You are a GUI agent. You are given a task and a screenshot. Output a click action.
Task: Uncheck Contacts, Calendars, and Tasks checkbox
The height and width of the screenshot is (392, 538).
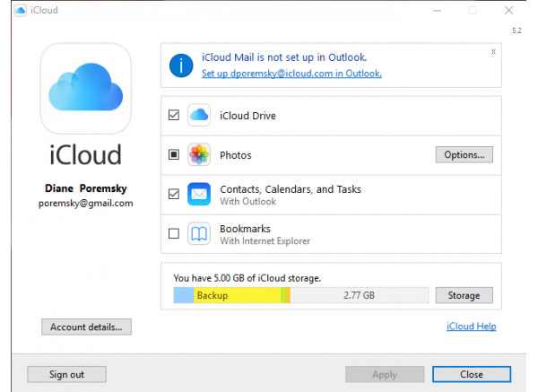[174, 194]
